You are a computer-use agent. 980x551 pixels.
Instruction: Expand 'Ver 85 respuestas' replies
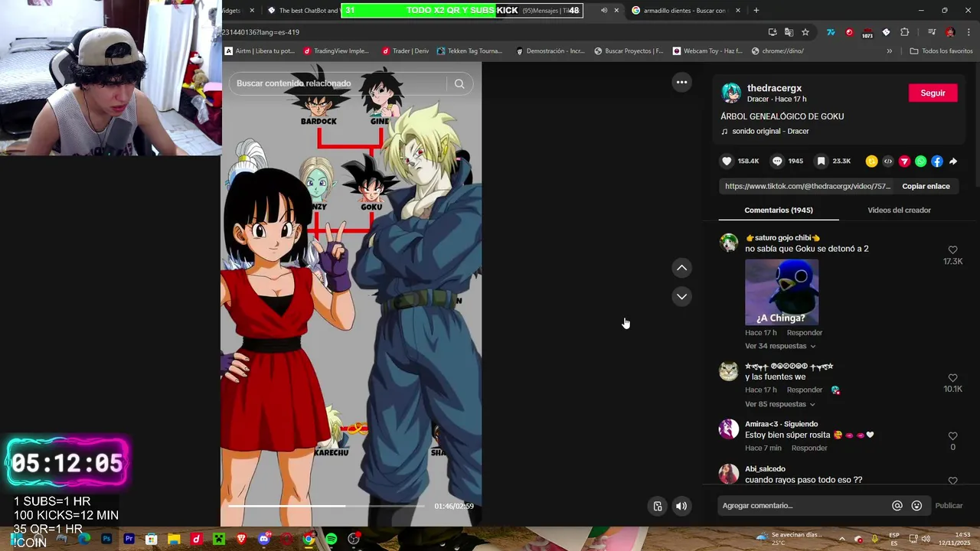tap(780, 404)
